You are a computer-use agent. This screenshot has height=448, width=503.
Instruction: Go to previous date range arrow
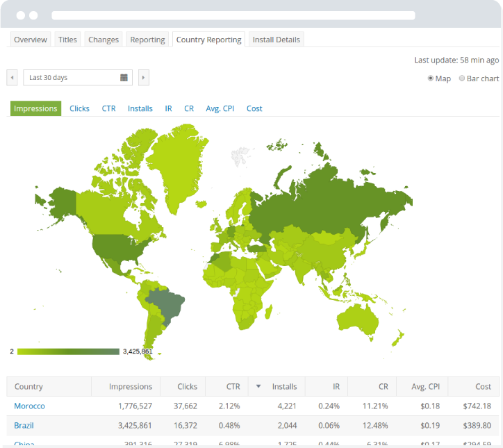12,78
